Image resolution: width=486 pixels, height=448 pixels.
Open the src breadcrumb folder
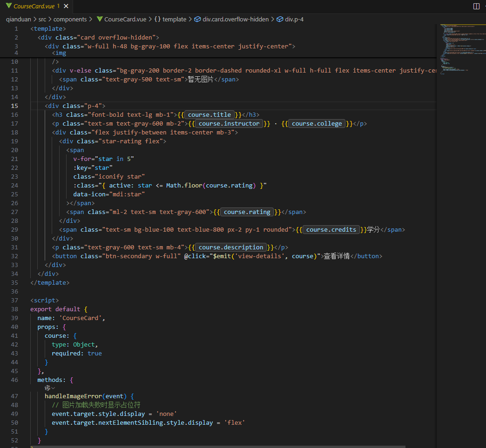pos(42,19)
